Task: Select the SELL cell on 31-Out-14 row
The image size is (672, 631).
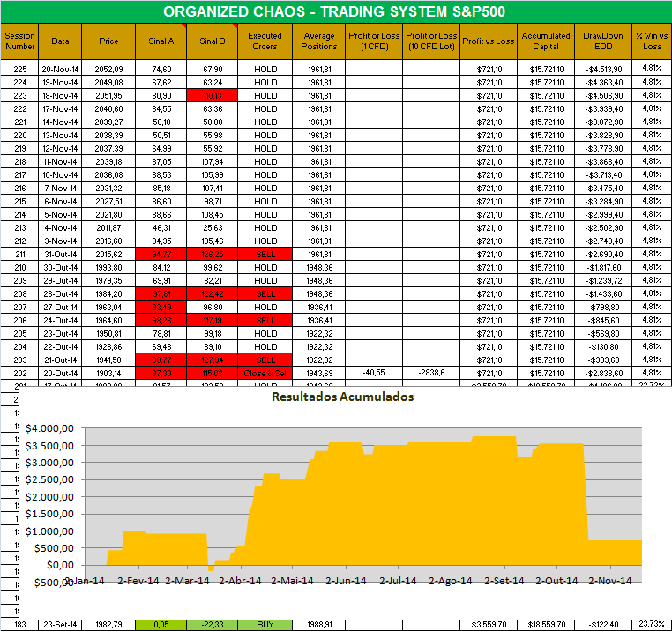Action: coord(265,255)
